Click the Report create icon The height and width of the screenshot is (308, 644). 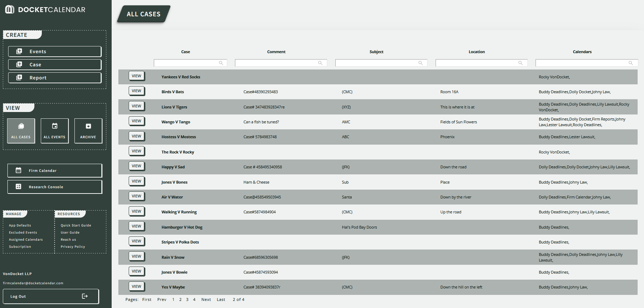tap(19, 78)
